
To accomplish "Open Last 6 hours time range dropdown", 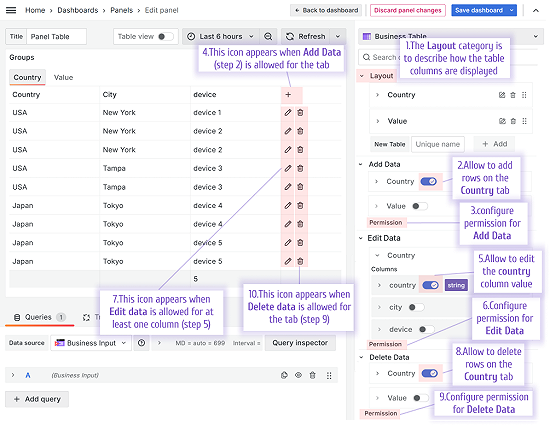I will [221, 36].
